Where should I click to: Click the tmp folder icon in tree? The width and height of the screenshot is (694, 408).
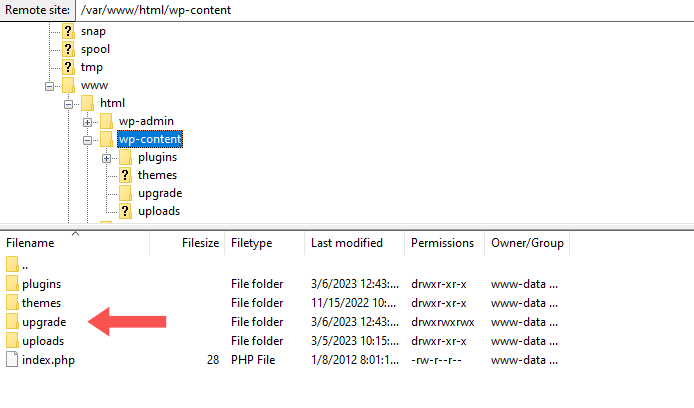click(x=68, y=67)
